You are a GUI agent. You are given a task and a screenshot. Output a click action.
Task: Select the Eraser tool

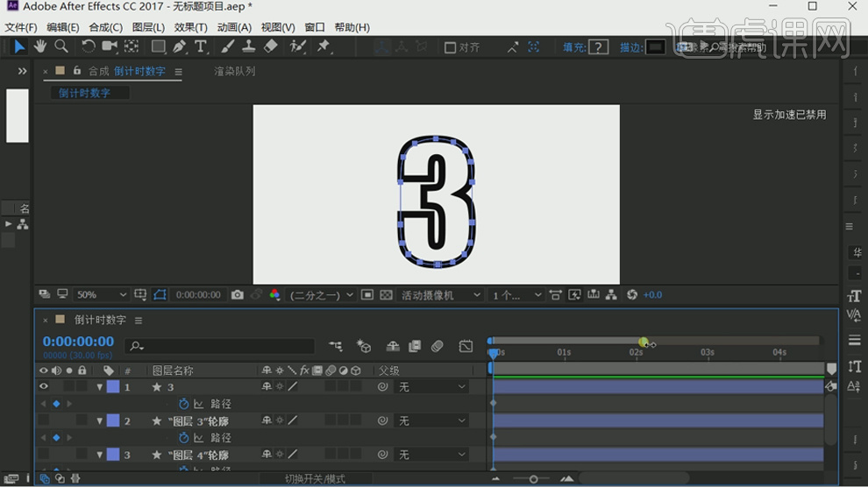271,46
